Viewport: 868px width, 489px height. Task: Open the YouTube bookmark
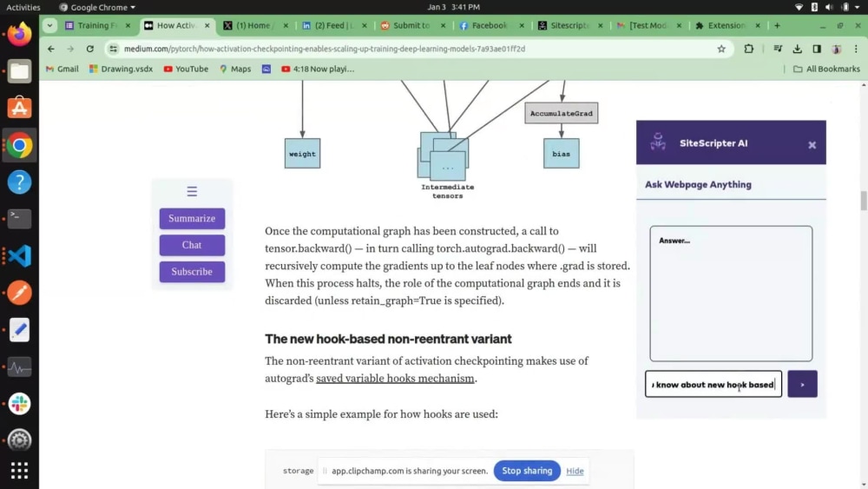tap(186, 69)
